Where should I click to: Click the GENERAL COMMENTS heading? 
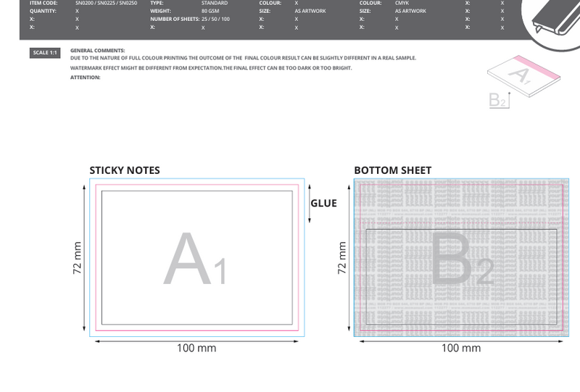[98, 50]
